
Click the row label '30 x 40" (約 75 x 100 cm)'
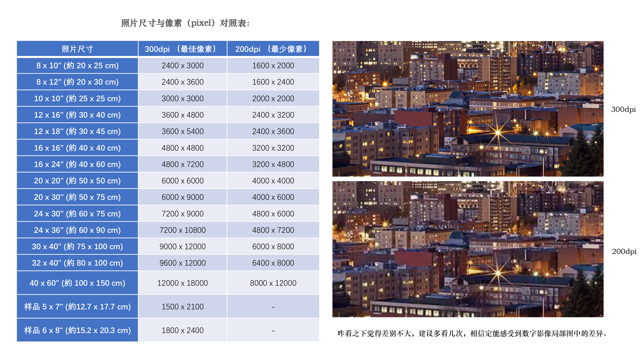click(x=77, y=247)
